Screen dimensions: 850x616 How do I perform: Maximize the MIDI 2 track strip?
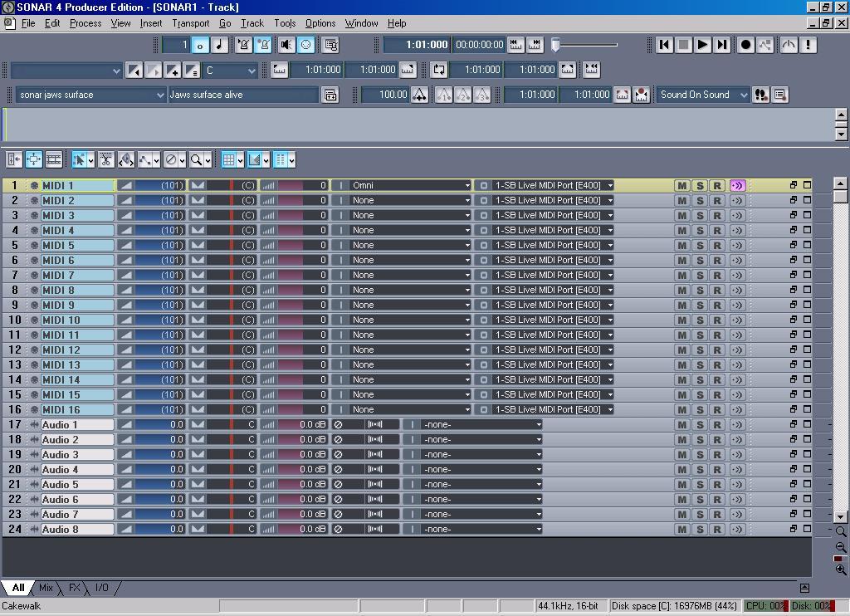pos(807,200)
